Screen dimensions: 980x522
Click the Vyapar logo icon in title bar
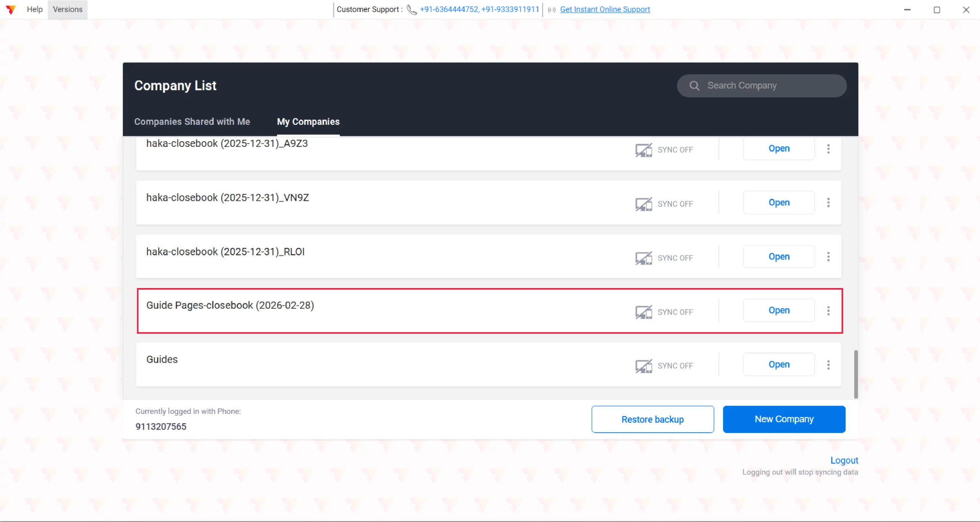click(x=11, y=10)
